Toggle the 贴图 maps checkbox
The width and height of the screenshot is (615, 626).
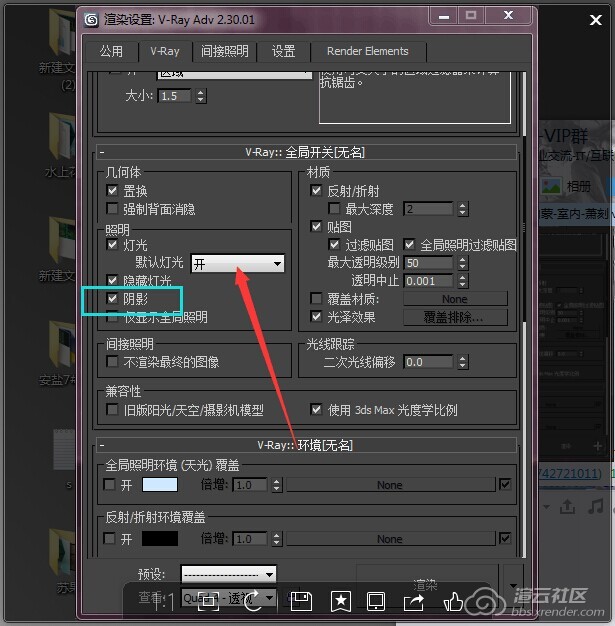316,226
